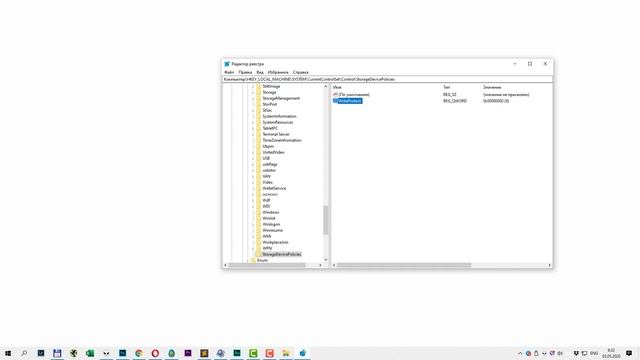This screenshot has height=360, width=640.
Task: Launch Google Chrome from the taskbar
Action: coord(139,353)
